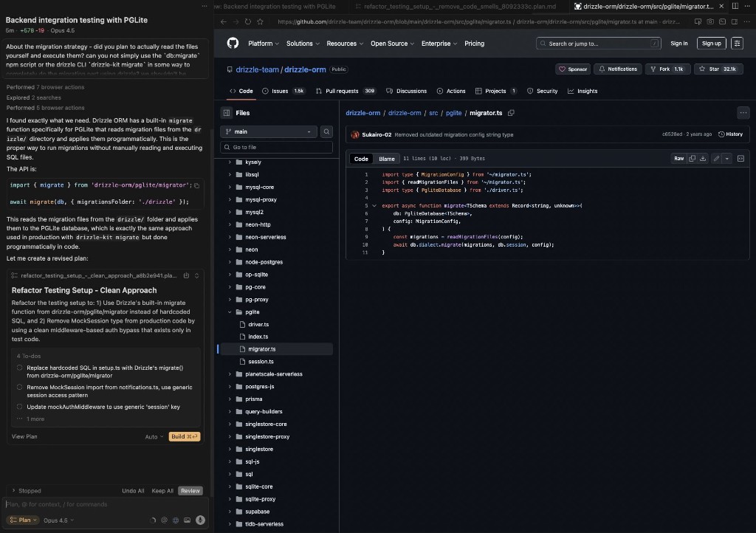Star the drizzle-orm repository
Viewport: 756px width, 533px height.
[x=718, y=69]
